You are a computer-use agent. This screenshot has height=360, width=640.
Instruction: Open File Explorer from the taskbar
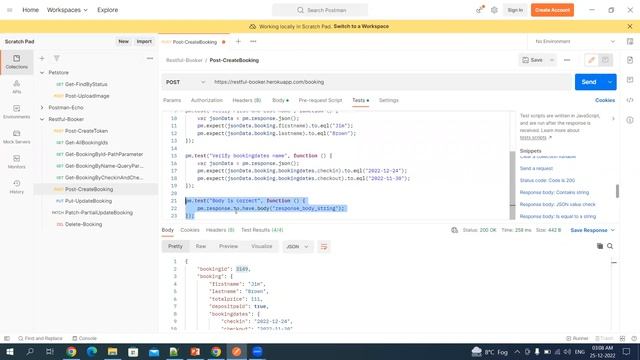(113, 351)
